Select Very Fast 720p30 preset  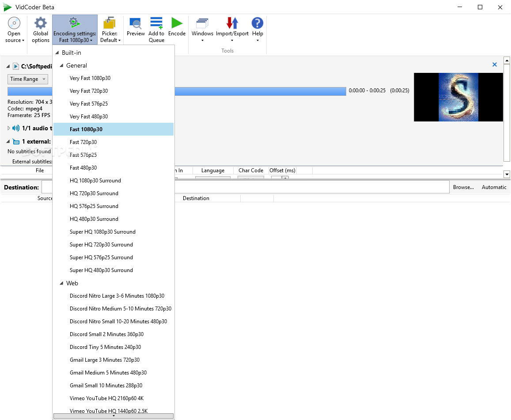pyautogui.click(x=114, y=91)
